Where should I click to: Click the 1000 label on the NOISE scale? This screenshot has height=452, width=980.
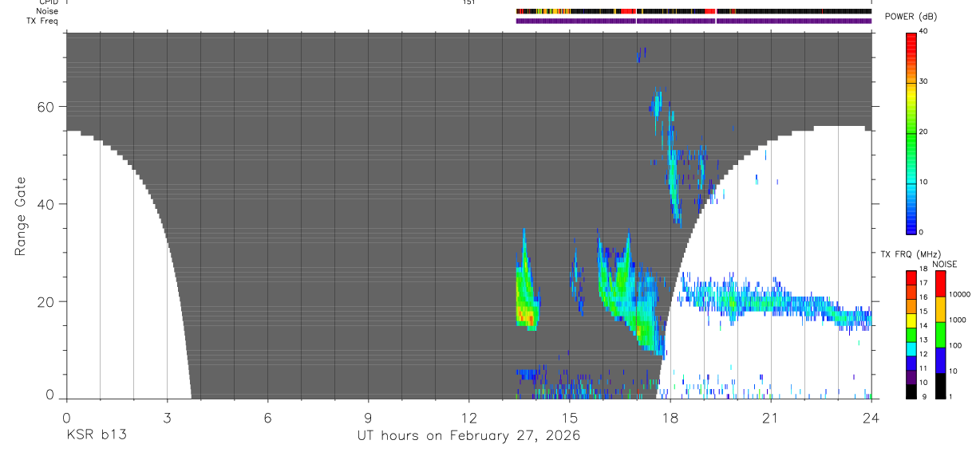point(958,320)
